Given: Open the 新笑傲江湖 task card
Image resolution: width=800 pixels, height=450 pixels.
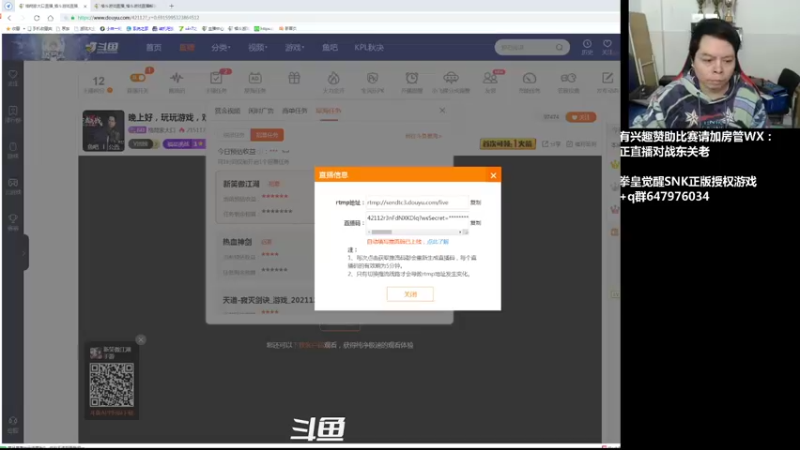Looking at the screenshot, I should point(265,198).
